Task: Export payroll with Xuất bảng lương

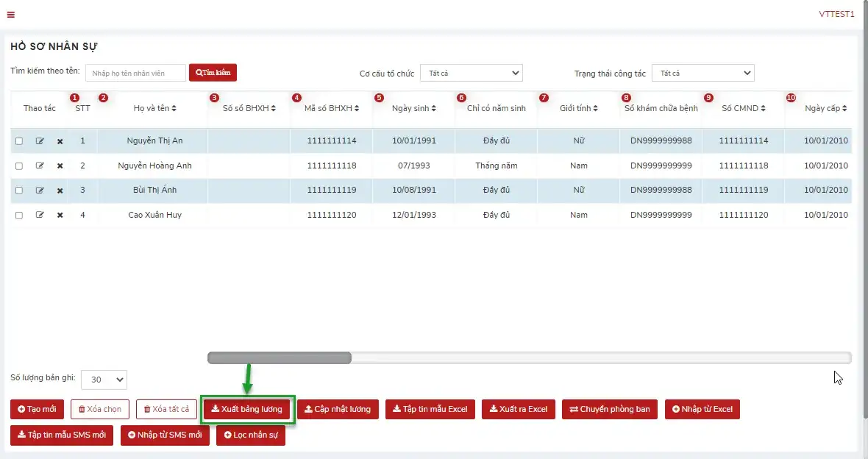Action: pyautogui.click(x=247, y=409)
